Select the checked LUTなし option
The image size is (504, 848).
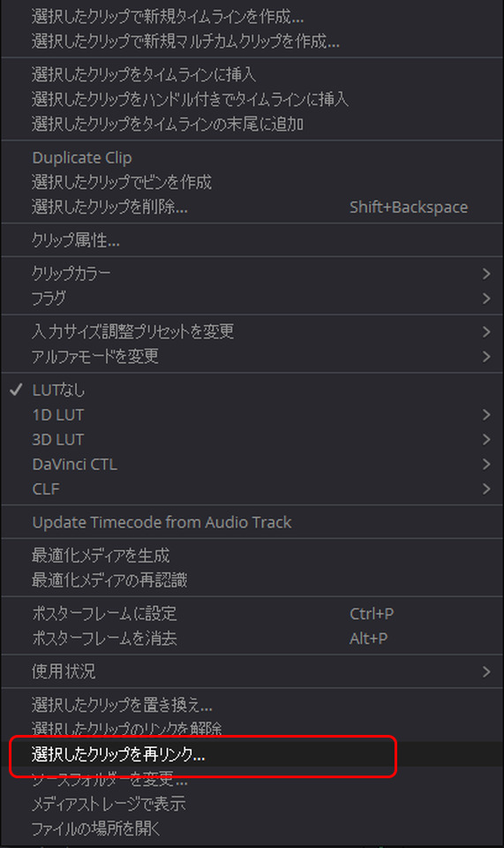pos(252,390)
